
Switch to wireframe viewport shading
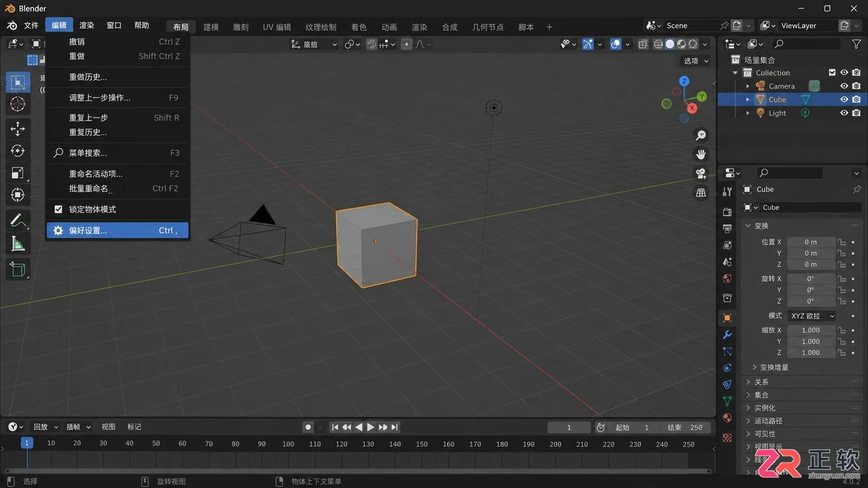coord(658,44)
